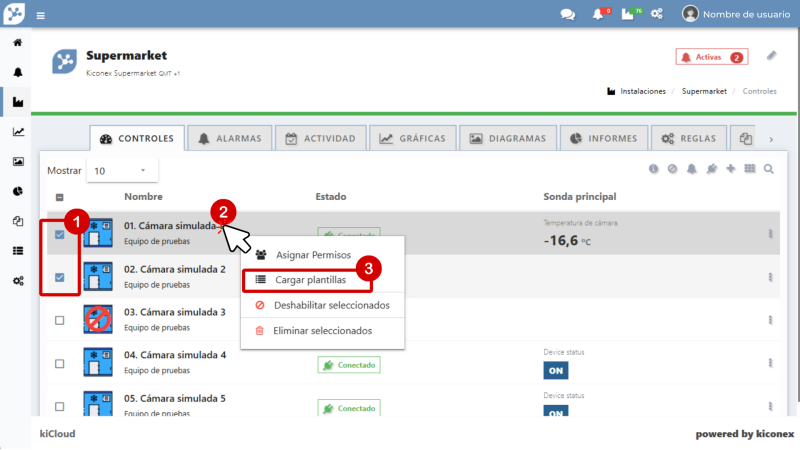Click the pencil edit icon near Activas
800x450 pixels.
pos(771,56)
